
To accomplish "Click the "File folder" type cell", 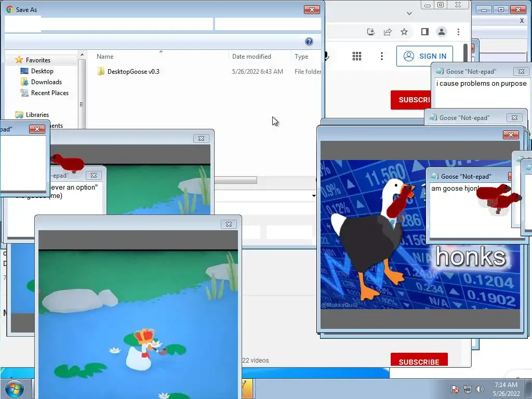I will click(308, 72).
